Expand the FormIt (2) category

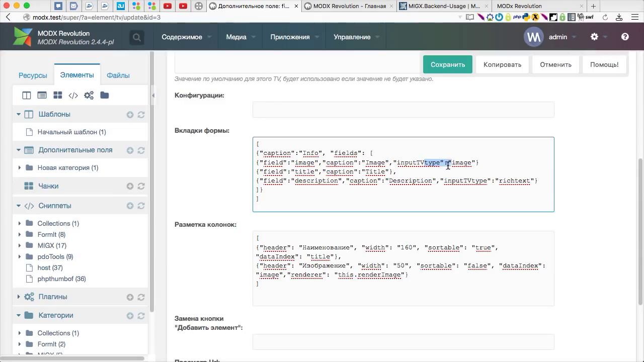click(19, 344)
